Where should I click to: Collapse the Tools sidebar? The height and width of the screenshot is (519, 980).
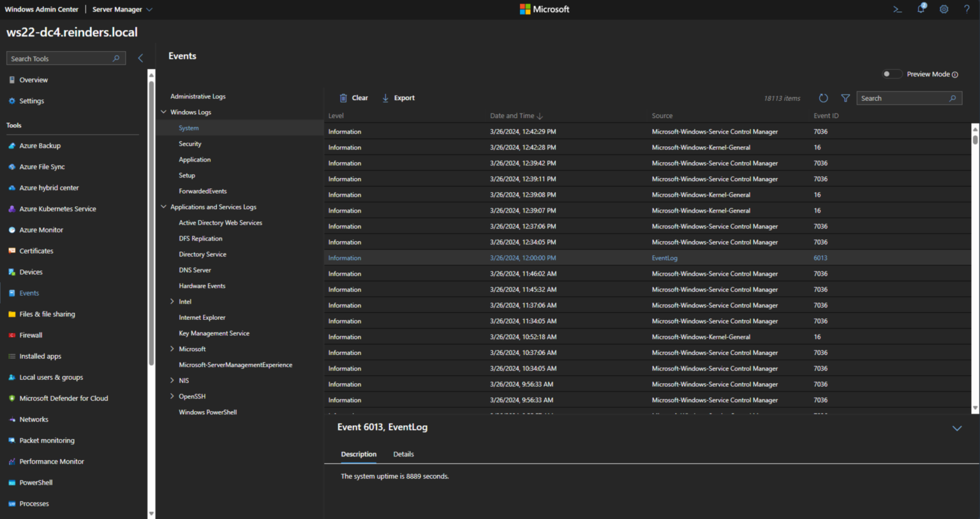point(140,57)
